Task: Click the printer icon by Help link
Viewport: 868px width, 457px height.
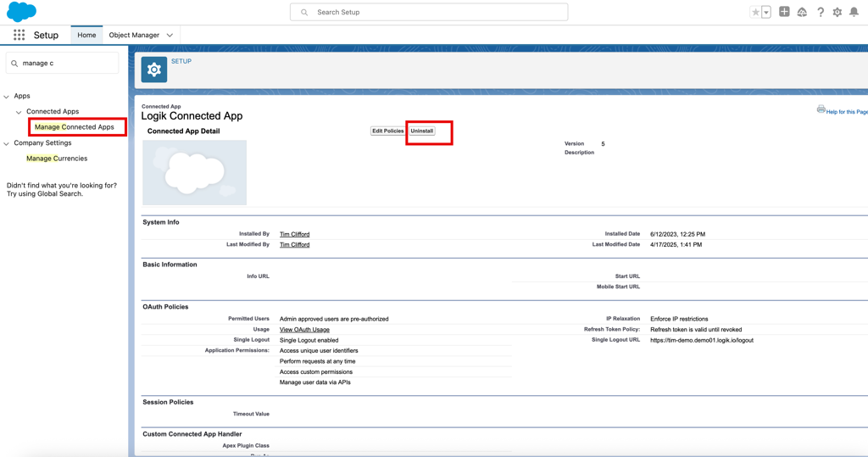Action: [821, 109]
